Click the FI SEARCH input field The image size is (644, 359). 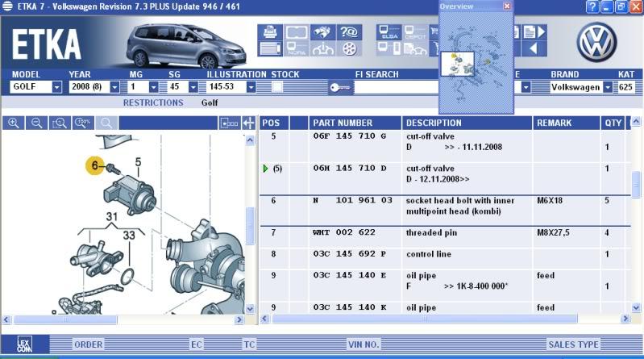(x=397, y=87)
